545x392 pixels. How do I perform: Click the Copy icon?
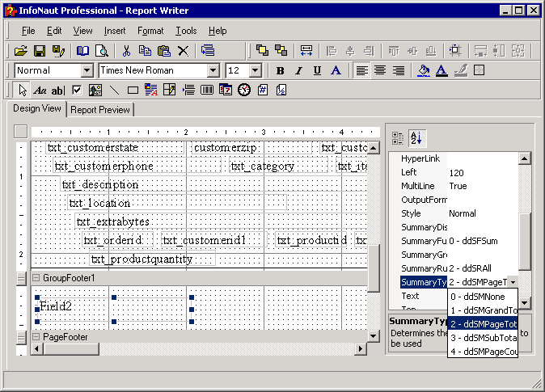(145, 51)
